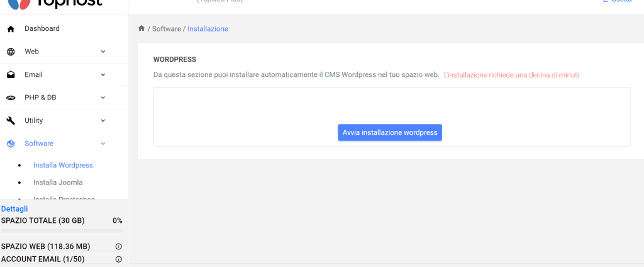Click Software in the breadcrumb

(166, 29)
